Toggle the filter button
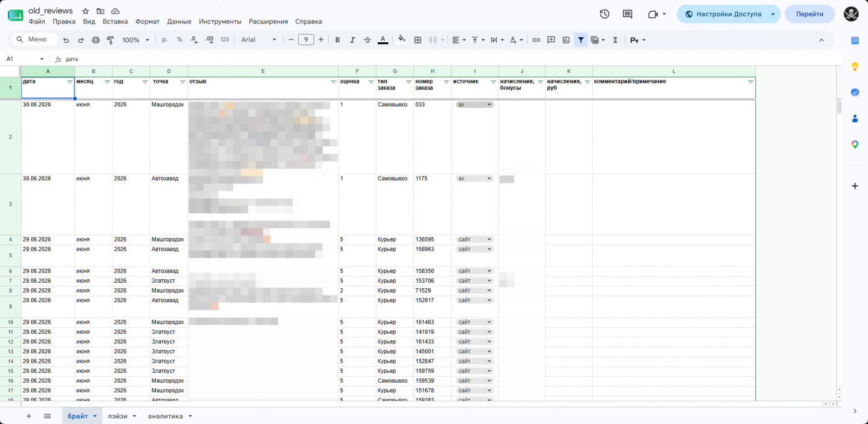Image resolution: width=868 pixels, height=424 pixels. coord(581,40)
